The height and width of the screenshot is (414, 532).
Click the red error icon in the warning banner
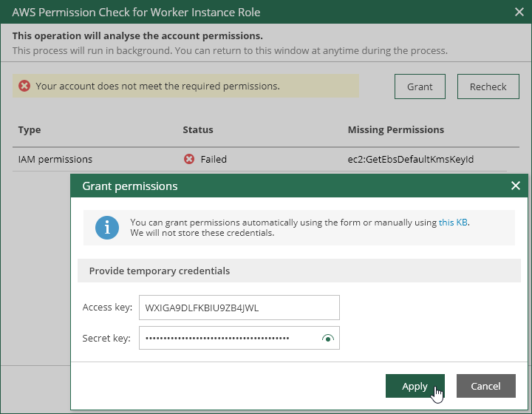pos(24,86)
